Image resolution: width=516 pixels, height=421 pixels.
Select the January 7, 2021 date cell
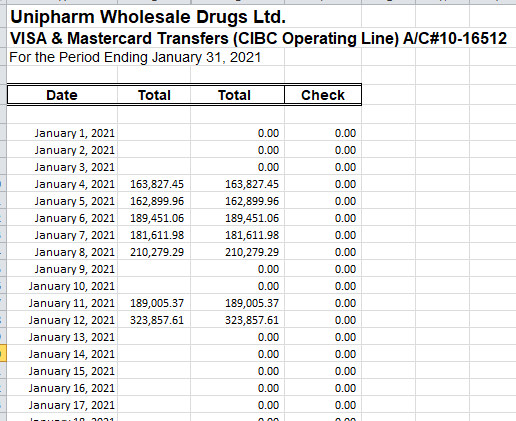(x=62, y=235)
